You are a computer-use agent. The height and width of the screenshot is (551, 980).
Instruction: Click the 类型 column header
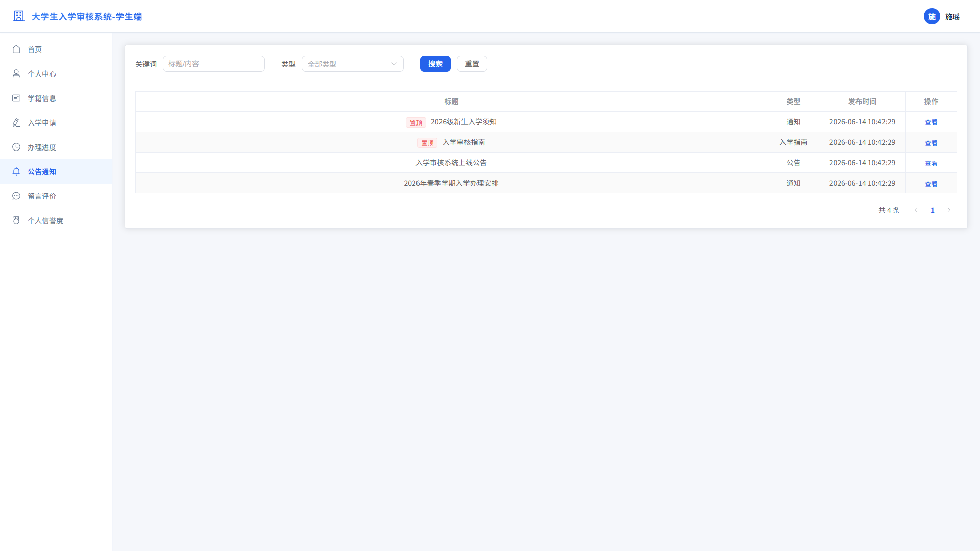(x=793, y=102)
